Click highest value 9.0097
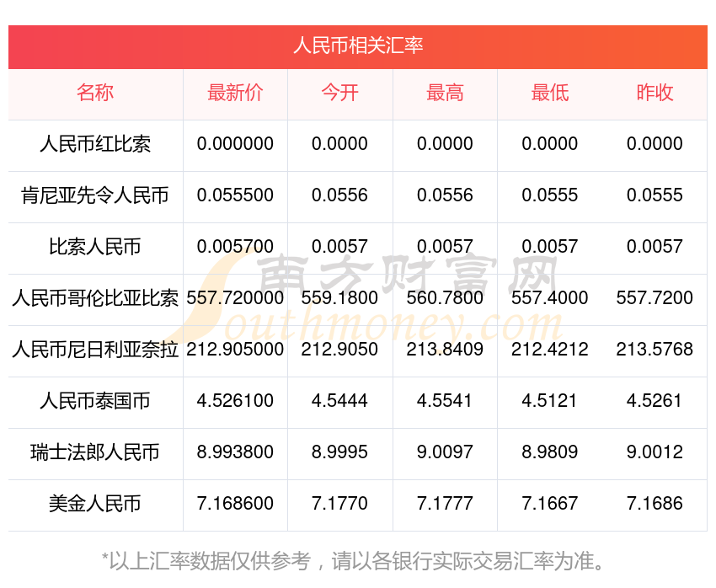 pyautogui.click(x=445, y=452)
